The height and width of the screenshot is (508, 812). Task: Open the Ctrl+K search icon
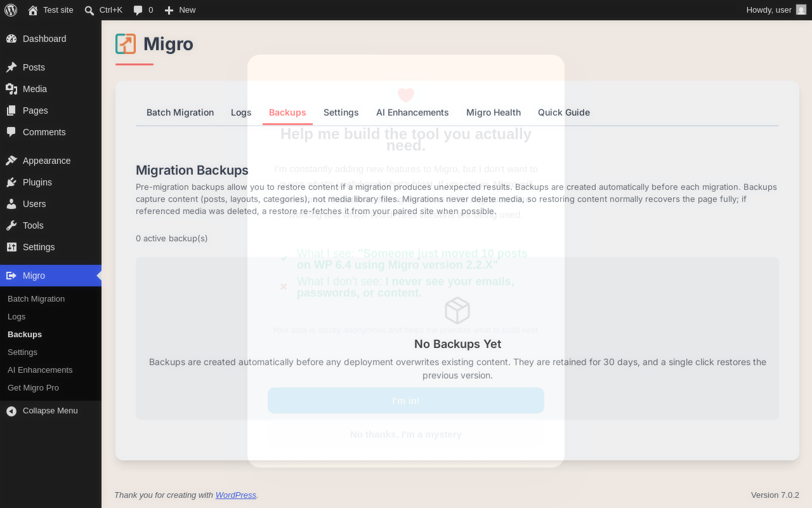89,10
